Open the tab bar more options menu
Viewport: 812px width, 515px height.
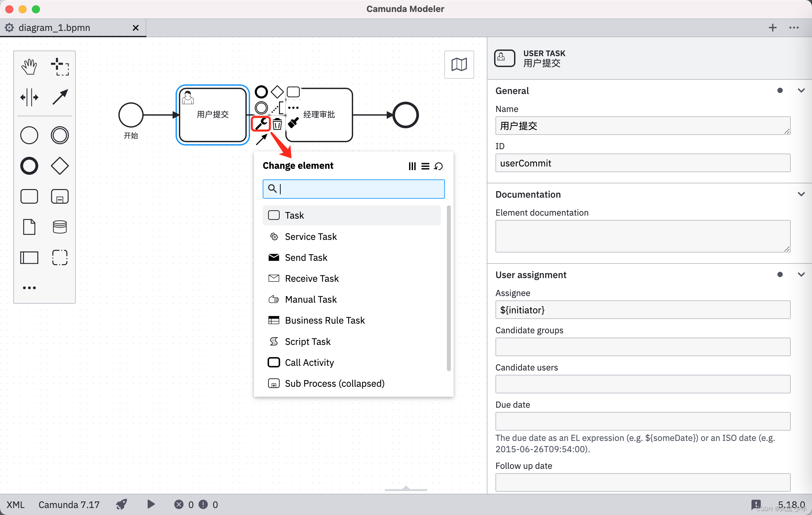[x=794, y=28]
